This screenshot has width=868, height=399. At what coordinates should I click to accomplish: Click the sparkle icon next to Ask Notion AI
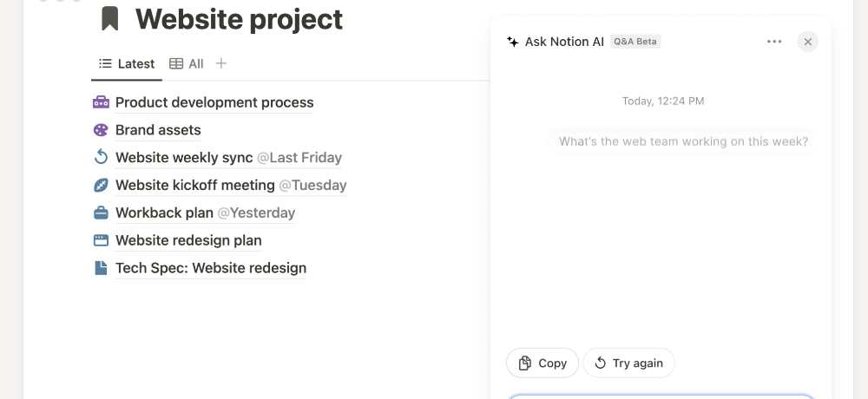point(513,42)
